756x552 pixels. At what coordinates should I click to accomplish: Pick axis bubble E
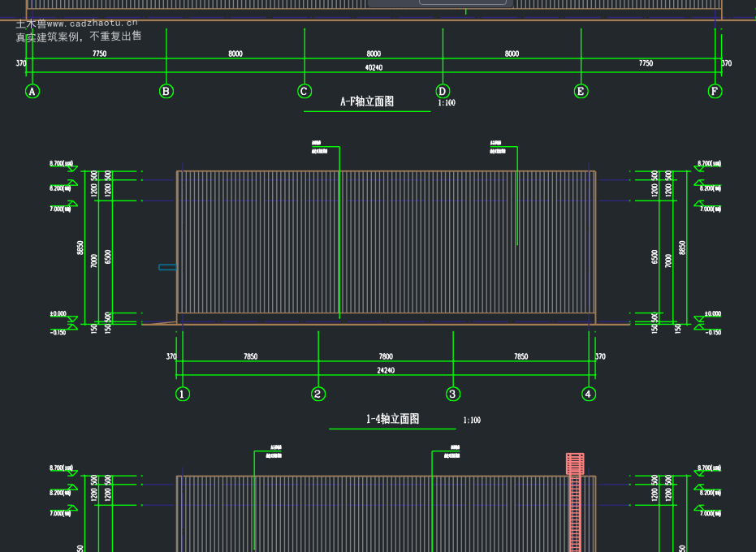581,91
